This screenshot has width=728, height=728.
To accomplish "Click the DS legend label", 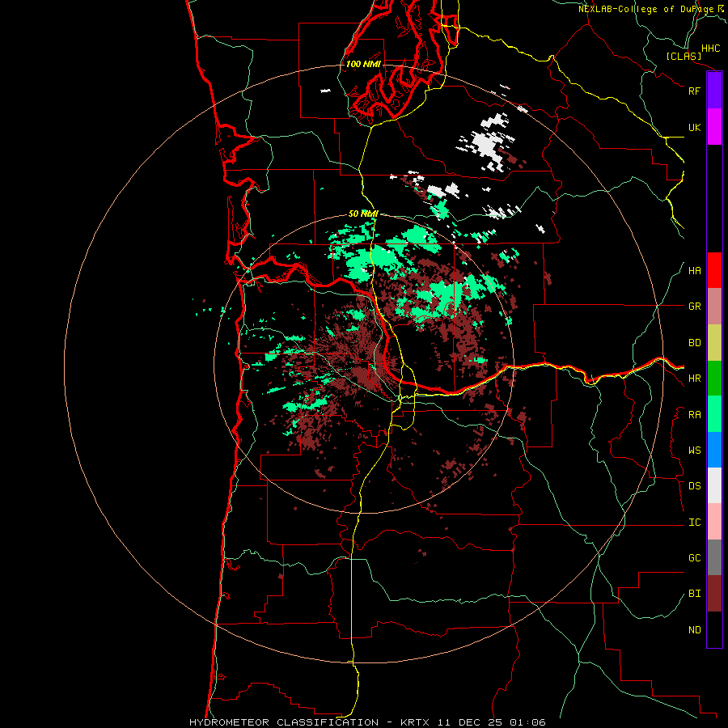I will point(694,485).
